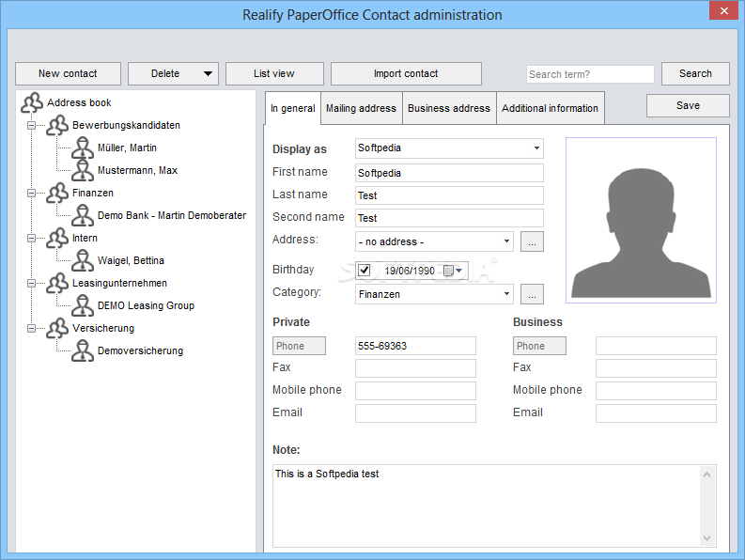This screenshot has height=560, width=745.
Task: Click the Finanzen group icon in the tree
Action: click(57, 193)
